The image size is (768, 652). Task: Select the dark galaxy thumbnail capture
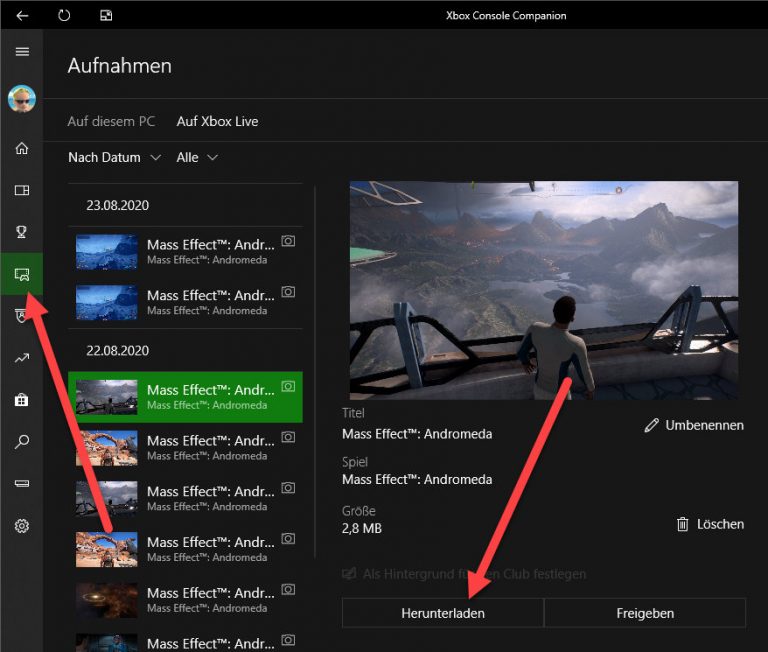[x=185, y=600]
